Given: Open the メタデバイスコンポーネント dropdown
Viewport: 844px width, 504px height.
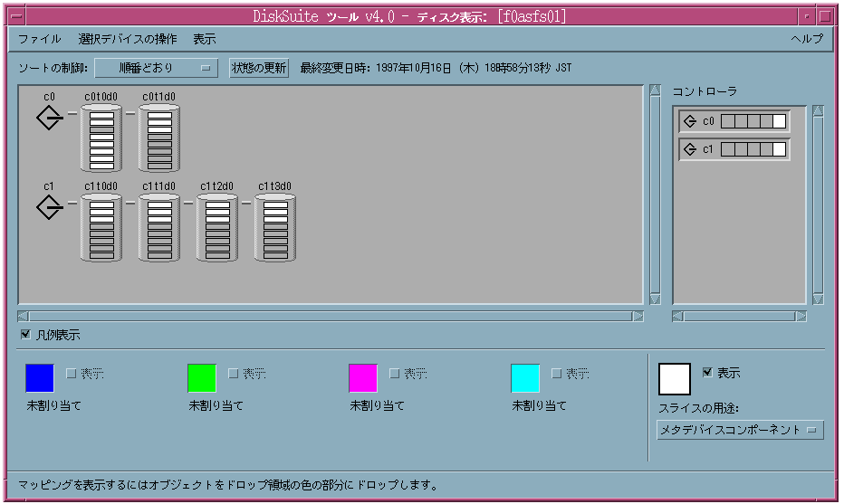Looking at the screenshot, I should tap(740, 430).
